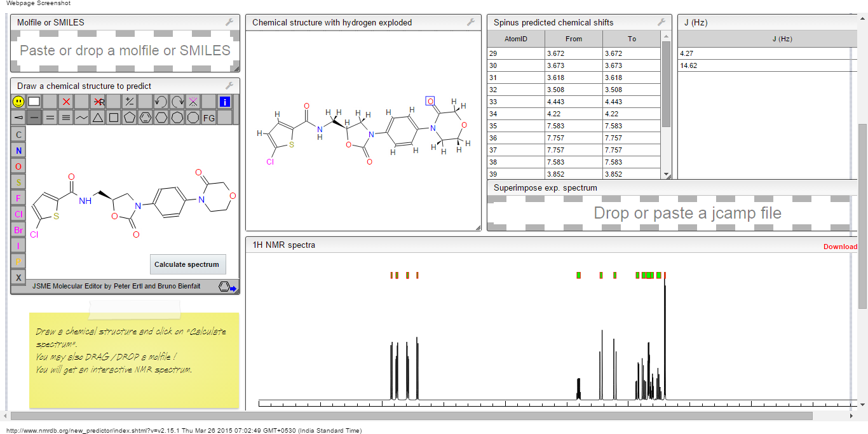The width and height of the screenshot is (868, 434).
Task: Click the yellow smiley face icon
Action: click(18, 102)
